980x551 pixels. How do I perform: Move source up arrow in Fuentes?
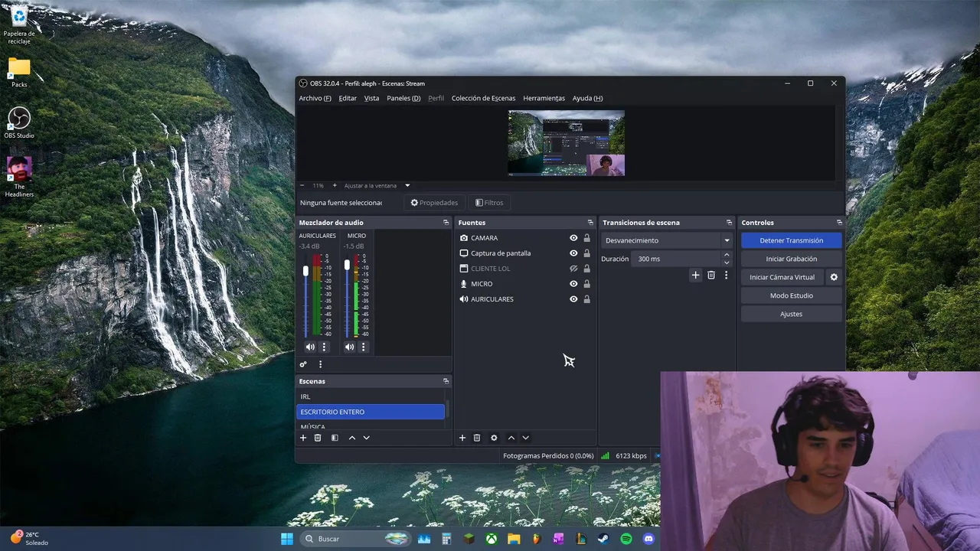pyautogui.click(x=511, y=438)
